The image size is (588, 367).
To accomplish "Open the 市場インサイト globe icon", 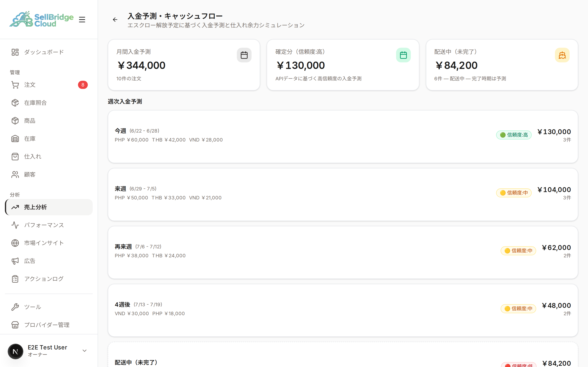I will pyautogui.click(x=15, y=243).
